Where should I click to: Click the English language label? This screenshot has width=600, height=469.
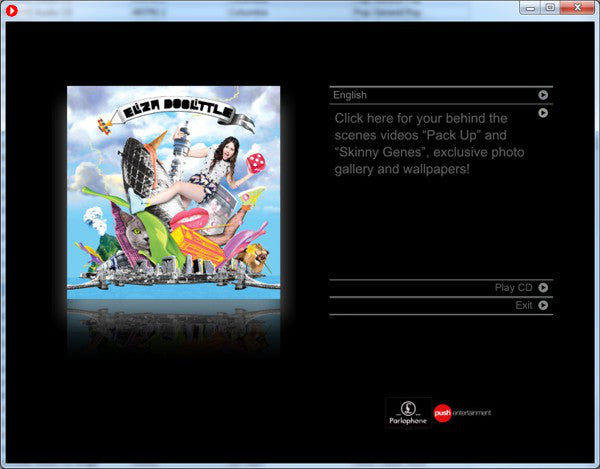(x=350, y=95)
